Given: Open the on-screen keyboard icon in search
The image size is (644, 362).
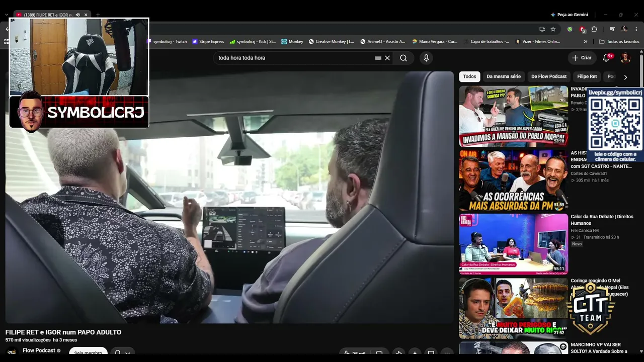Looking at the screenshot, I should click(x=378, y=58).
